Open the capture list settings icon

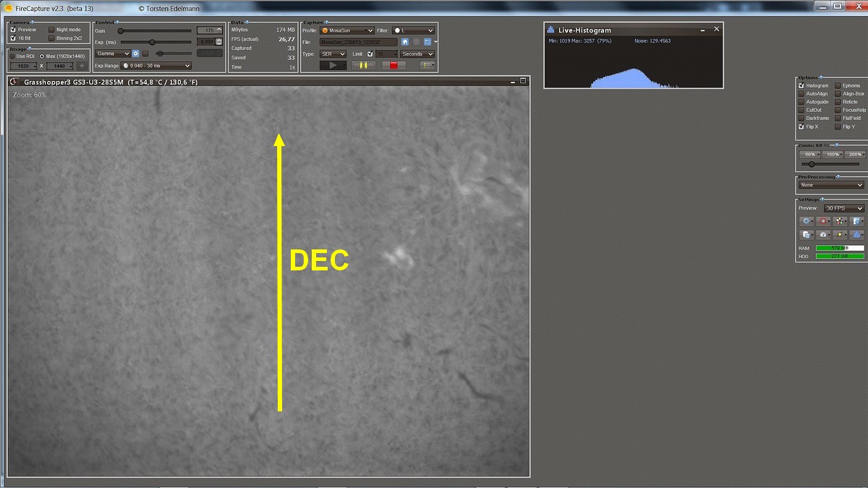tap(427, 65)
